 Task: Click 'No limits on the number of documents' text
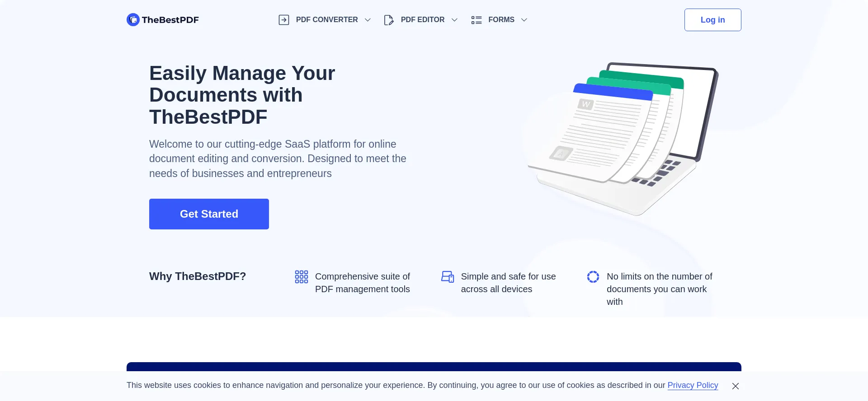tap(660, 289)
